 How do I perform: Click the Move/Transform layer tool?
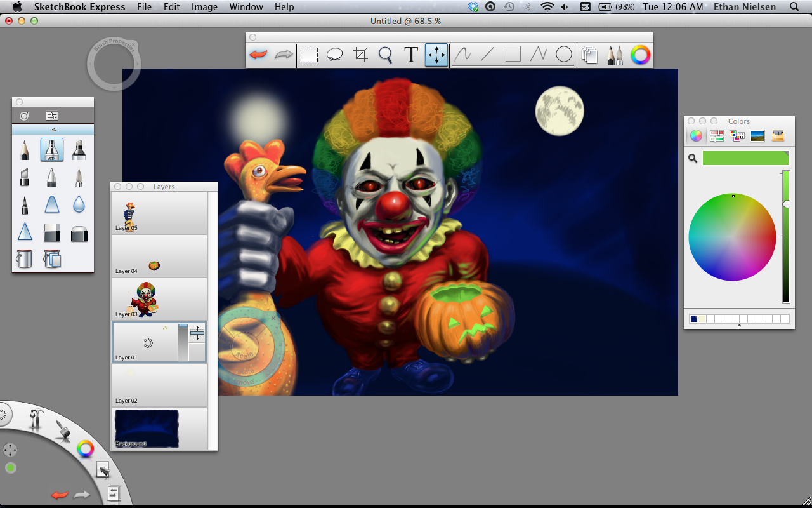click(x=436, y=55)
